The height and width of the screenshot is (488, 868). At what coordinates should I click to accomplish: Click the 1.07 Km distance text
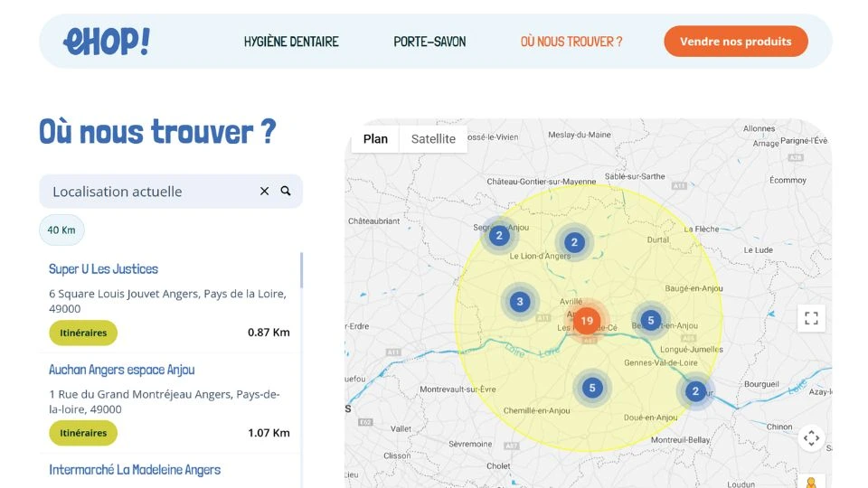click(x=269, y=433)
